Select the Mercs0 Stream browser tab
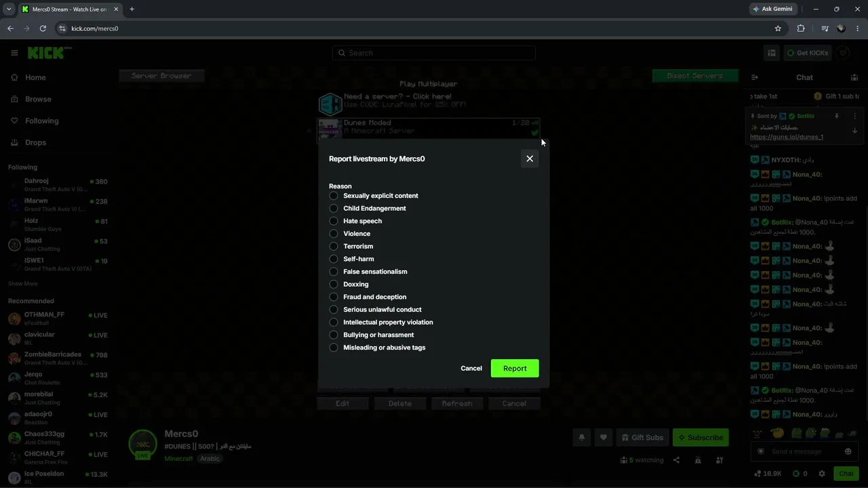The height and width of the screenshot is (488, 868). [x=70, y=9]
